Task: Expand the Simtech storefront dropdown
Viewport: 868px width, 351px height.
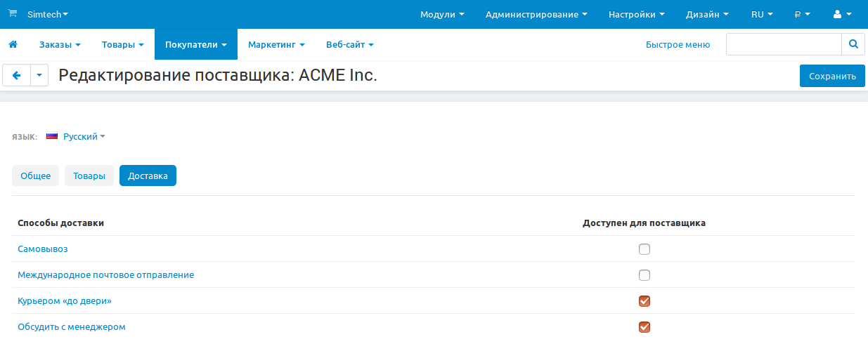Action: click(48, 14)
